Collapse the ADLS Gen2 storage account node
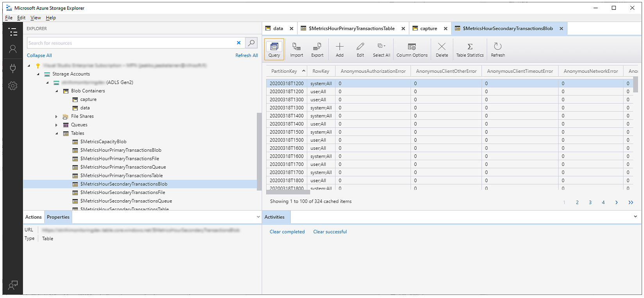The image size is (644, 298). pos(48,83)
